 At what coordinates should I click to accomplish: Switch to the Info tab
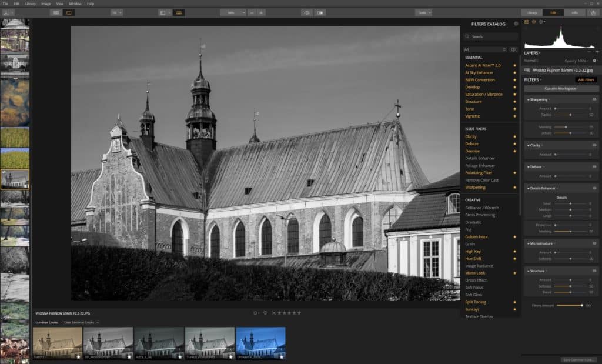[574, 12]
